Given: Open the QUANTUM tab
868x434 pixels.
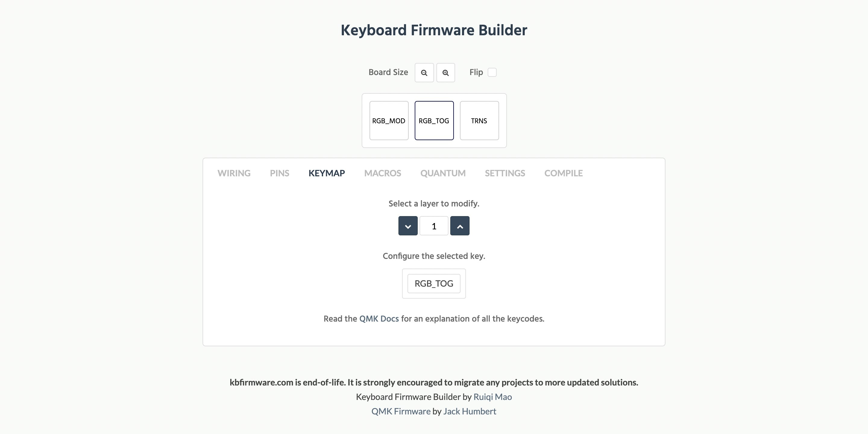Looking at the screenshot, I should pos(442,173).
